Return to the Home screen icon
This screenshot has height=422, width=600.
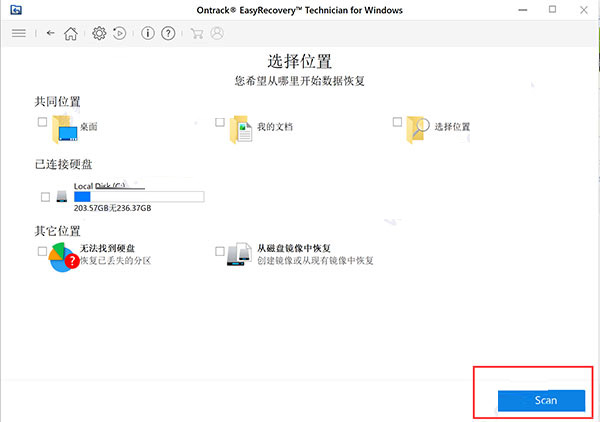[x=71, y=34]
